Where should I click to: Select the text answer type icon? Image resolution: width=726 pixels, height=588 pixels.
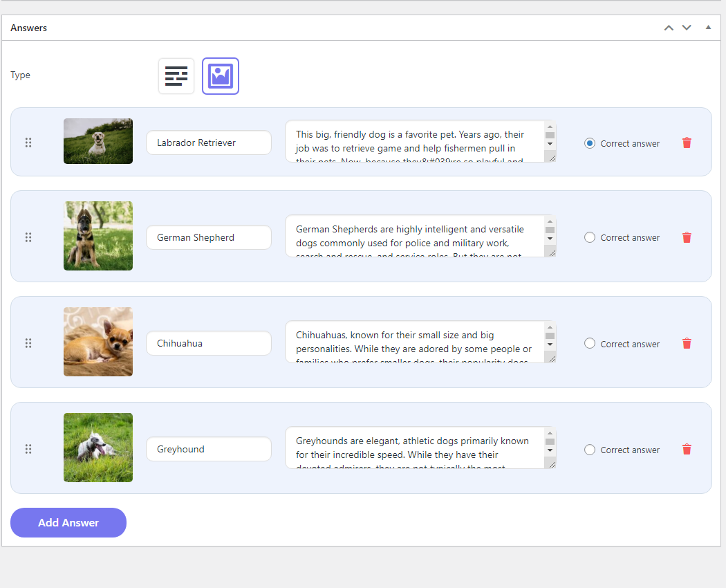[176, 76]
